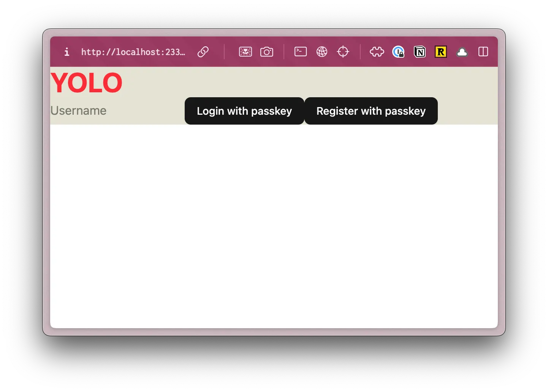Viewport: 548px width, 392px height.
Task: Open the Notion extension
Action: [420, 52]
